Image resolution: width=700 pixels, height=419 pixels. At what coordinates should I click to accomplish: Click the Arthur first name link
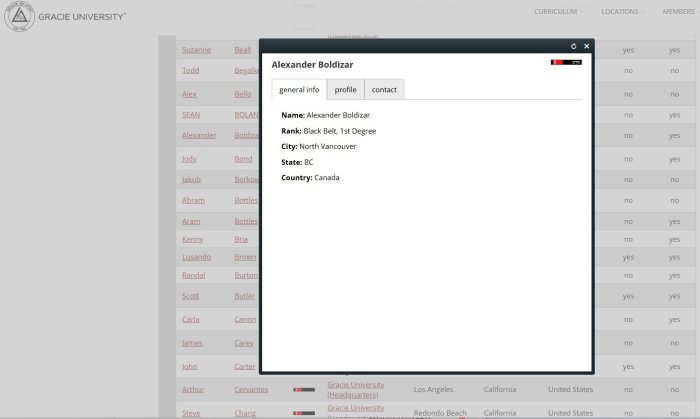pos(193,390)
